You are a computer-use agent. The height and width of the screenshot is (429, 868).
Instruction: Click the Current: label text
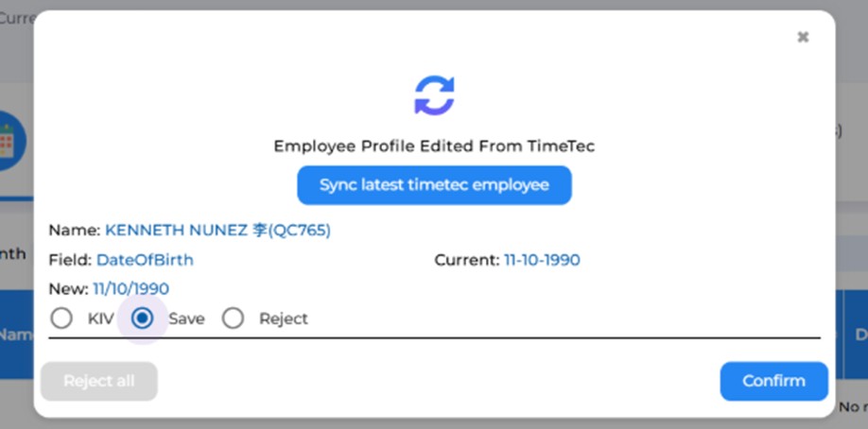467,260
